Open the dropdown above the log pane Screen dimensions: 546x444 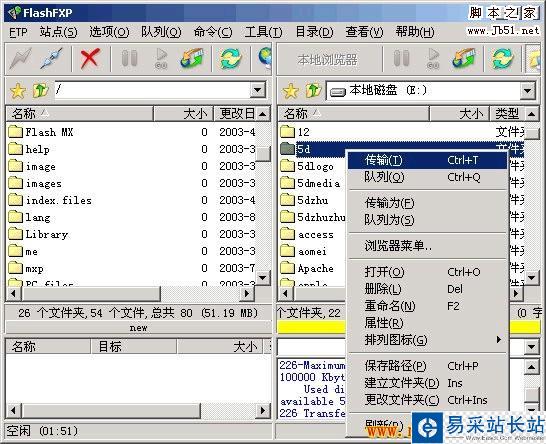coord(531,346)
